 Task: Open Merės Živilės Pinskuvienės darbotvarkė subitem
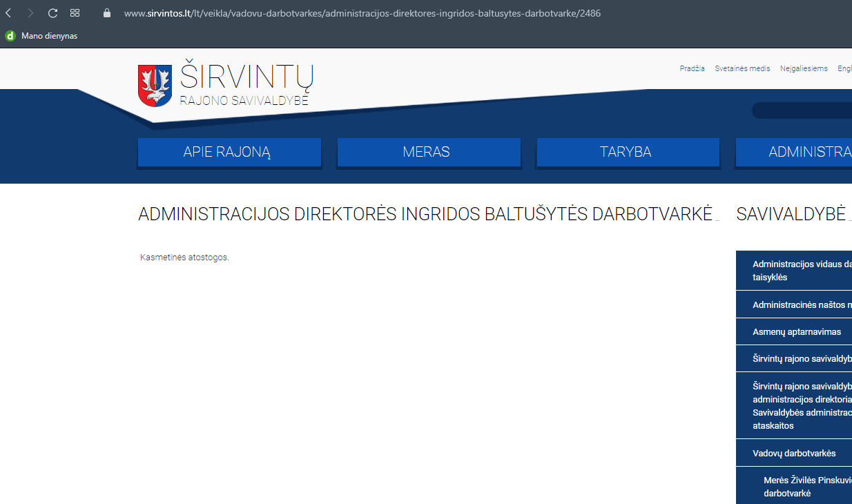click(x=794, y=487)
